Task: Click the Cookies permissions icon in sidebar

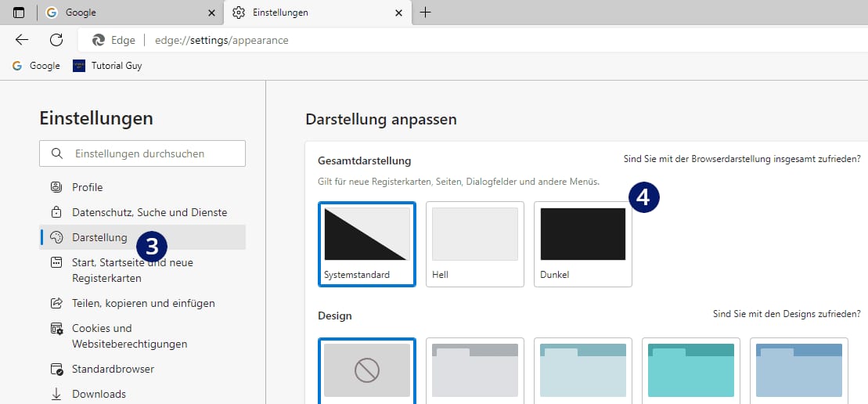Action: [x=56, y=329]
